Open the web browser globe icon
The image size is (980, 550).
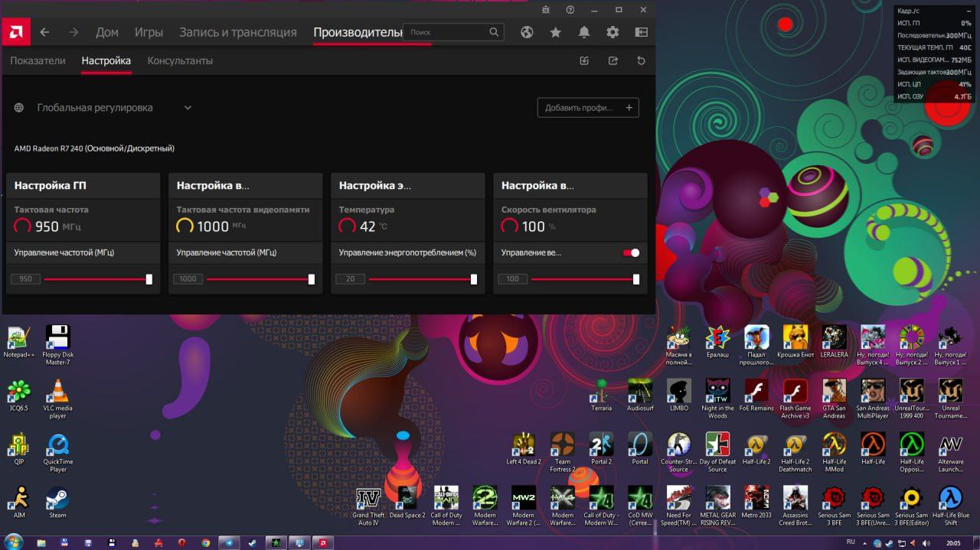click(x=527, y=32)
